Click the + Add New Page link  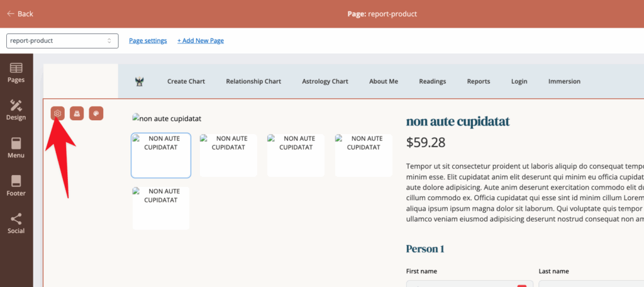[x=201, y=41]
